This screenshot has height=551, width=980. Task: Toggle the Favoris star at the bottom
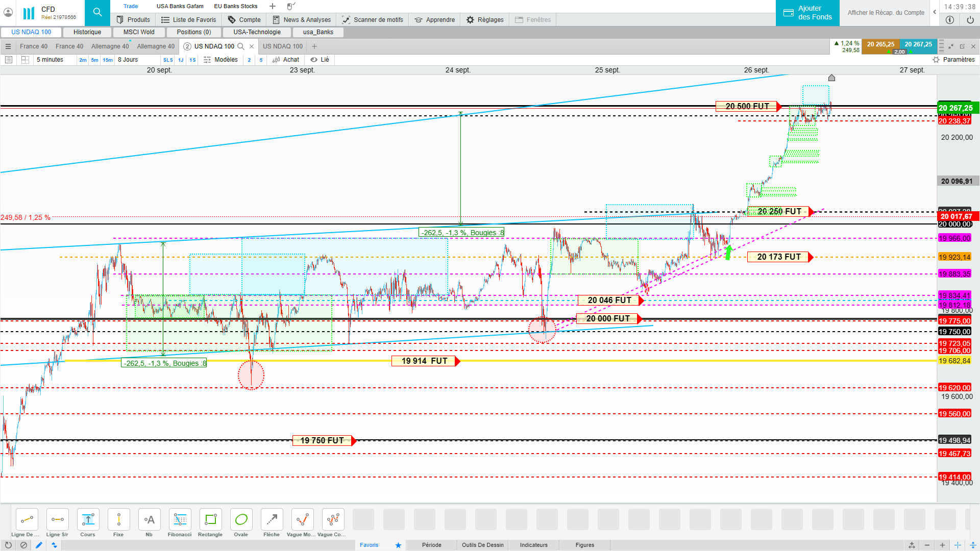[x=398, y=545]
